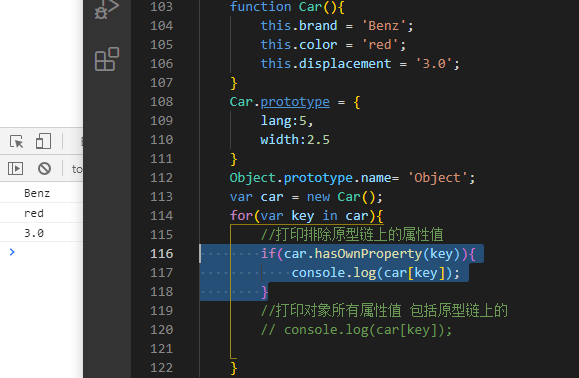This screenshot has height=378, width=579.
Task: Click 'console.log(car[key]);' on line 117
Action: click(376, 273)
